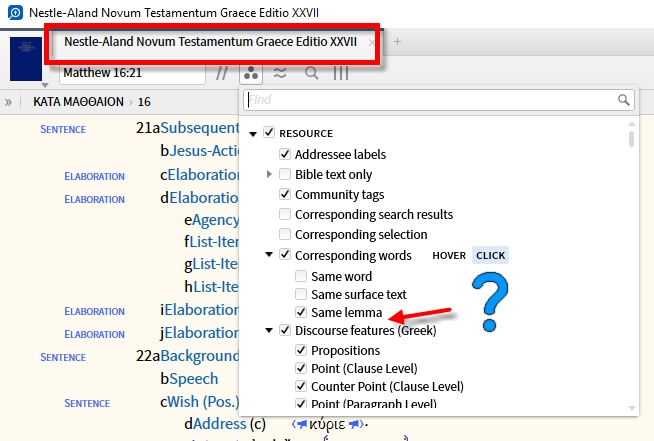Collapse the RESOURCE section
654x441 pixels.
coord(253,134)
